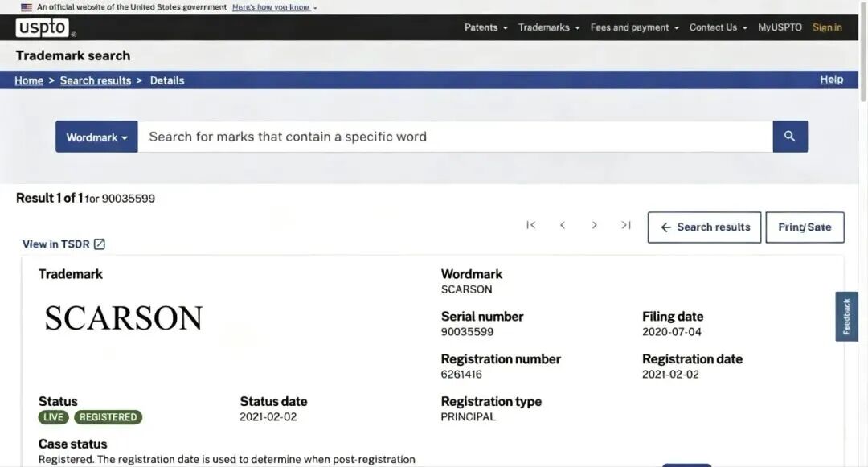Select the Trademark search heading
Viewport: 868px width, 467px height.
coord(73,55)
